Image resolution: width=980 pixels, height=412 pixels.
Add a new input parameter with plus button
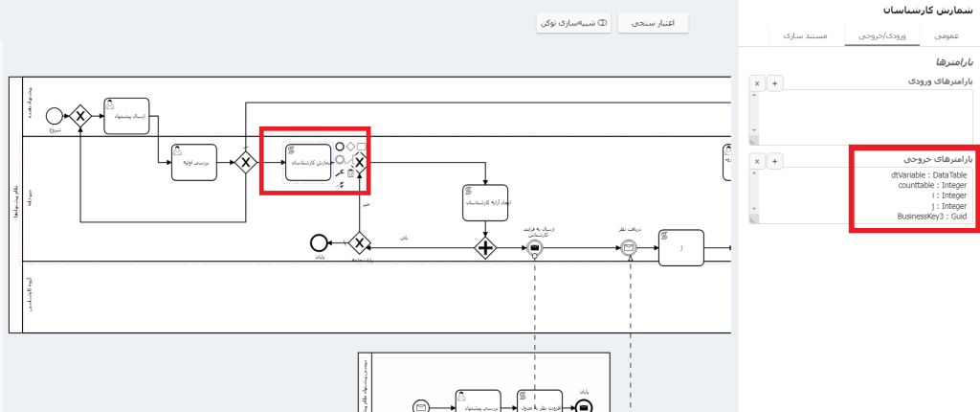tap(775, 83)
